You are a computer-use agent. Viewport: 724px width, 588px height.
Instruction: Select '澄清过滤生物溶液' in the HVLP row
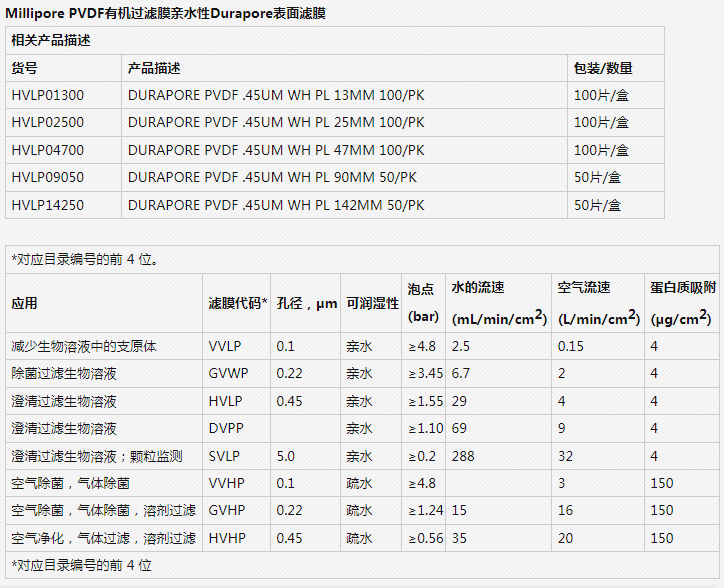[x=64, y=401]
